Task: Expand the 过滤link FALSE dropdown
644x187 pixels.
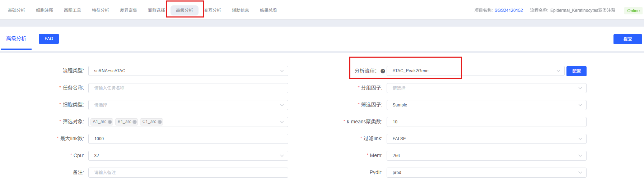Action: tap(486, 139)
